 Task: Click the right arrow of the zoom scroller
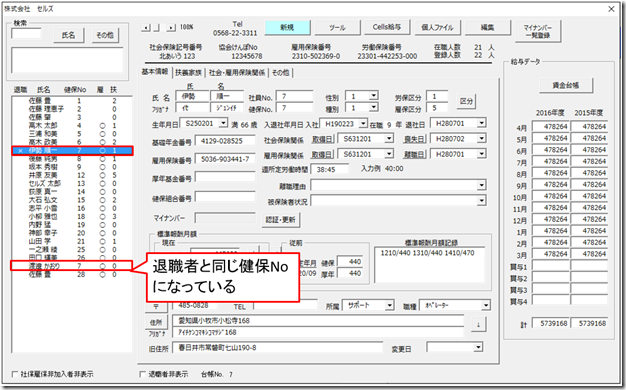pos(171,28)
